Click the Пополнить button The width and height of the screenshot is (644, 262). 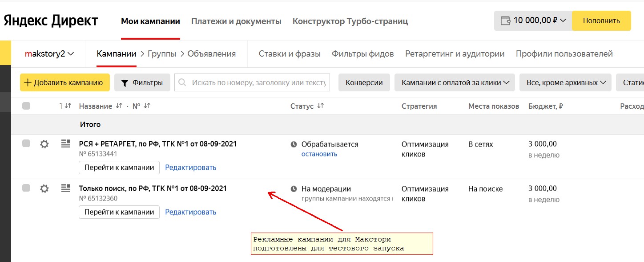coord(601,20)
